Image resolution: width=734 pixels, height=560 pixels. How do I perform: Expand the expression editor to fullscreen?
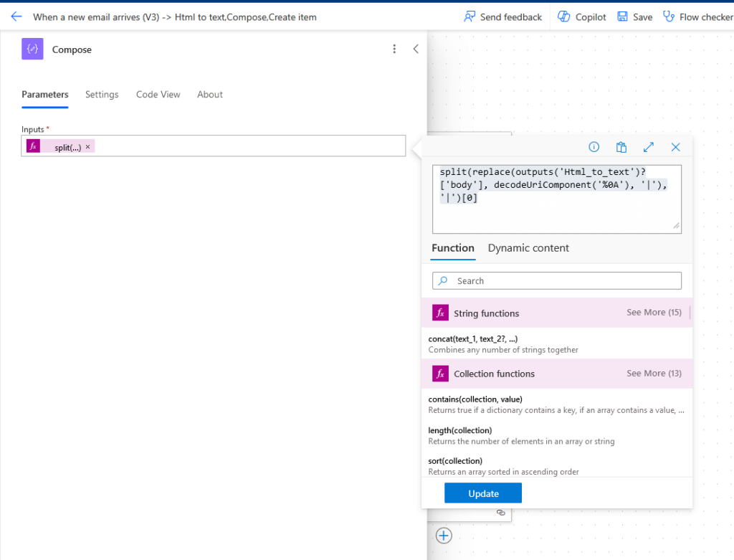point(648,147)
